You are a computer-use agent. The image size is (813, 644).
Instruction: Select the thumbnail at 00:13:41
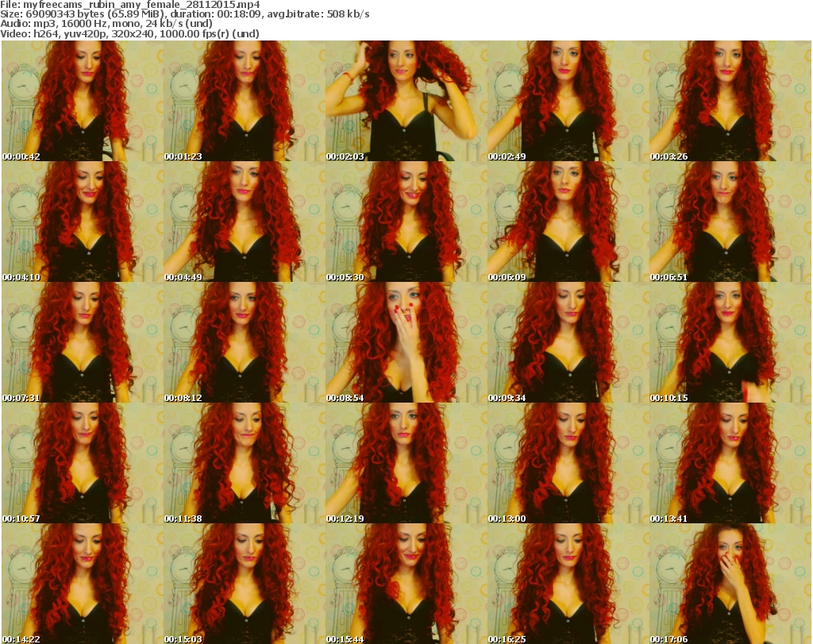[730, 463]
